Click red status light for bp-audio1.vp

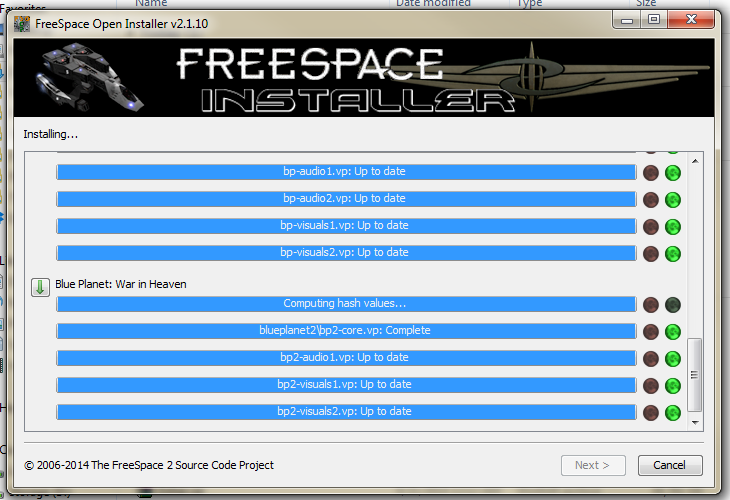(650, 173)
